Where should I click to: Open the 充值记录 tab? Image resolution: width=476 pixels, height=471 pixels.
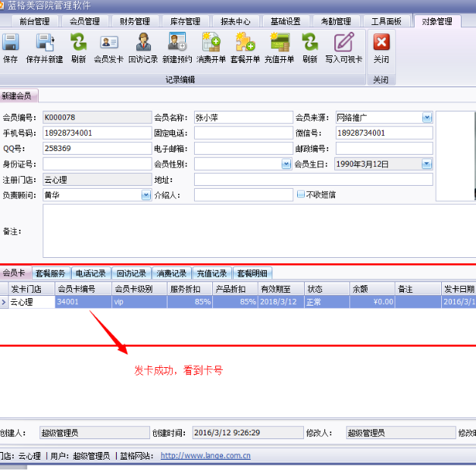211,273
